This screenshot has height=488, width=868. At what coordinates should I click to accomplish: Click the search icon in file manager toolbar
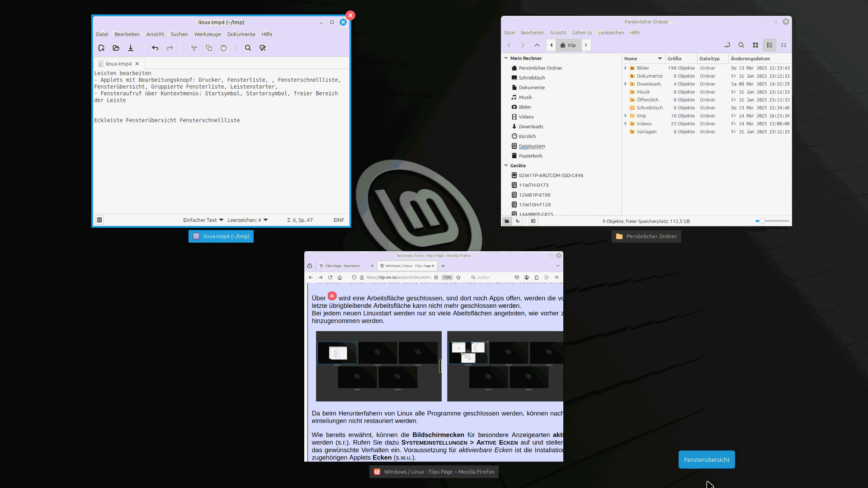click(741, 45)
